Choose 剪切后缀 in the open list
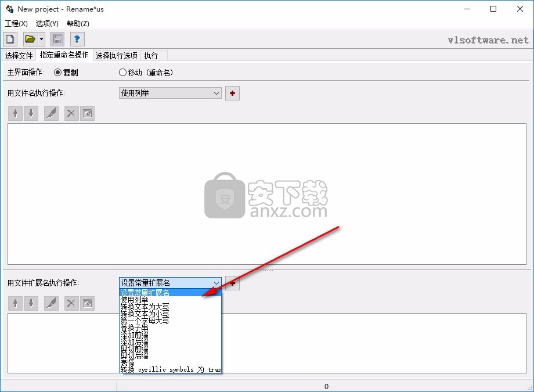Image resolution: width=534 pixels, height=392 pixels. pyautogui.click(x=170, y=355)
